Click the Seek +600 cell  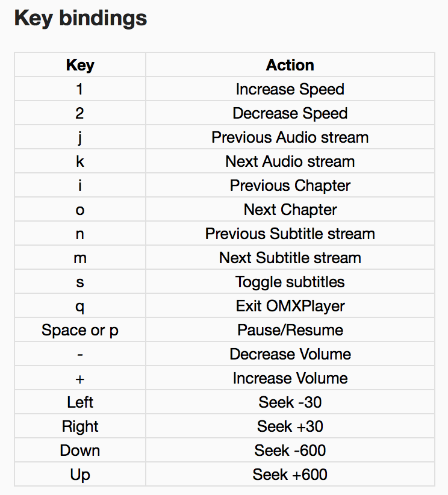point(290,475)
